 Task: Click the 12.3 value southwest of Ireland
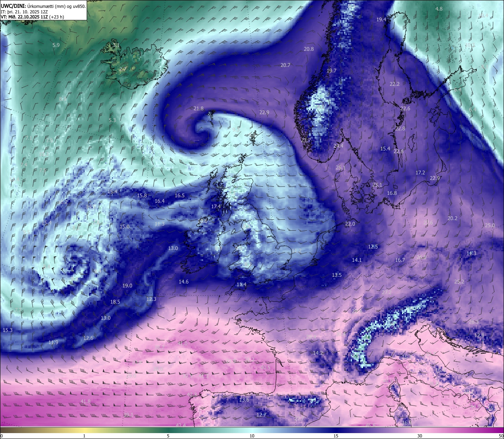pos(151,299)
